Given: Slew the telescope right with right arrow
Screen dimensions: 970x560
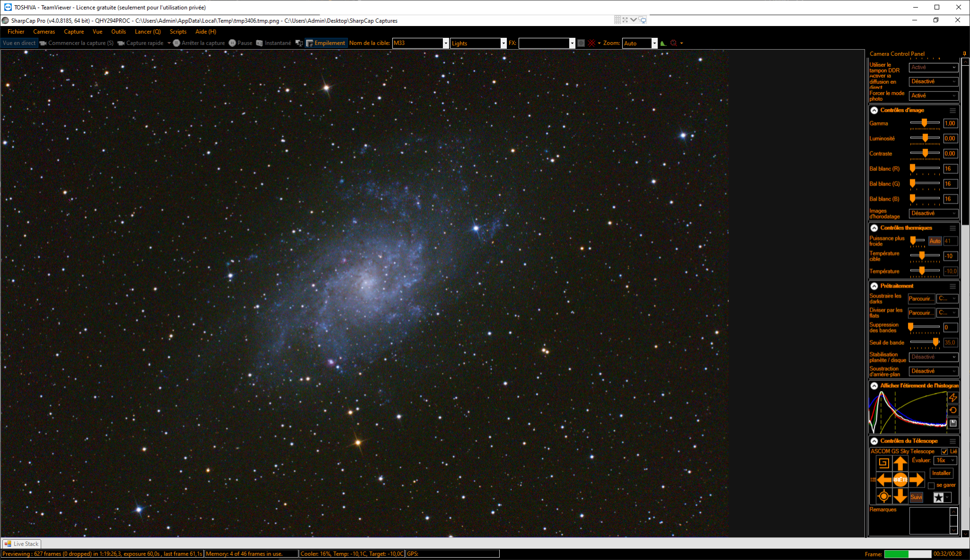Looking at the screenshot, I should (x=917, y=480).
